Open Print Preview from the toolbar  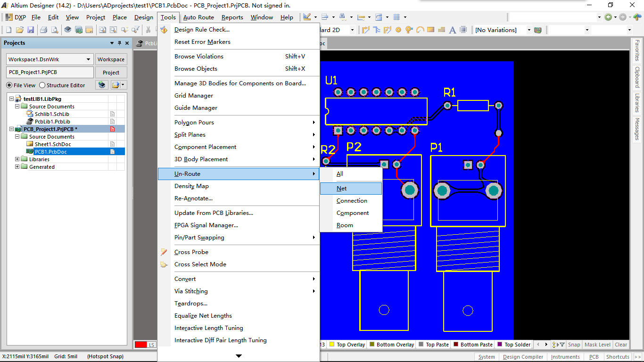pyautogui.click(x=55, y=30)
